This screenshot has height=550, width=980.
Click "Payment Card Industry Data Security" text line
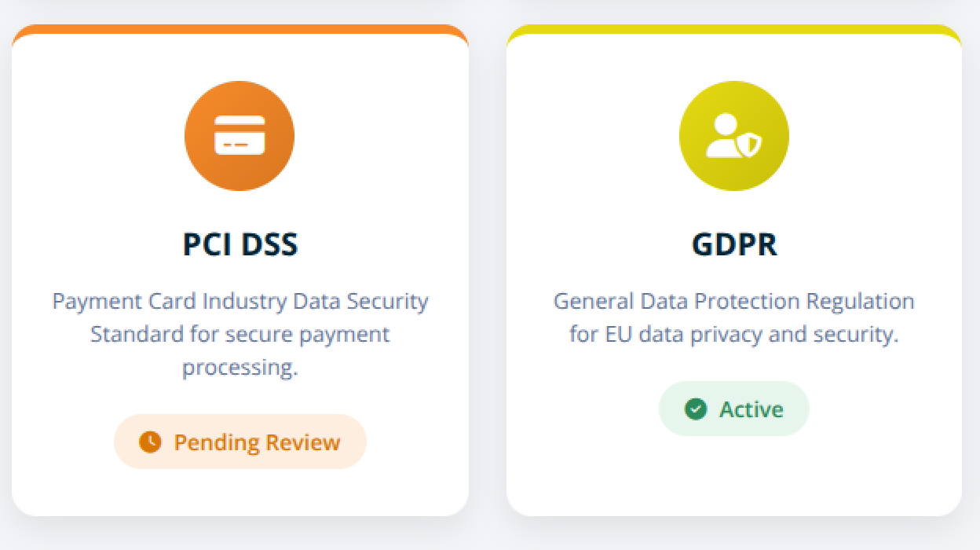click(240, 302)
